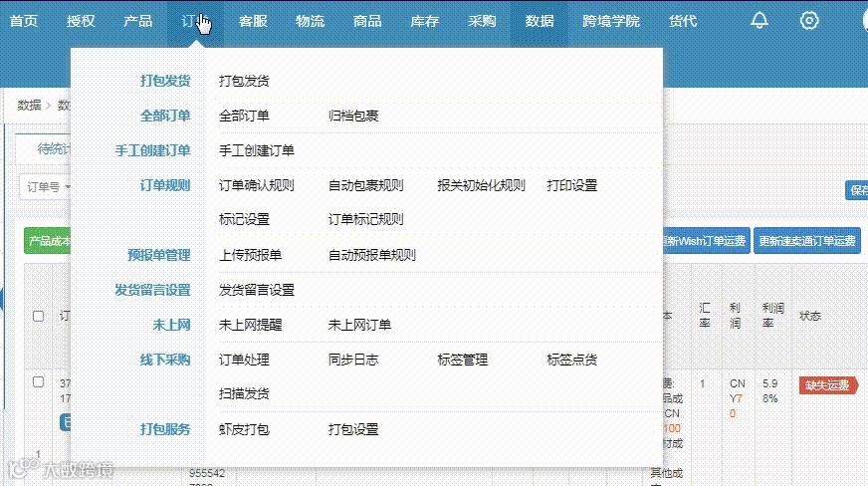Open 扫描发货 menu entry
868x486 pixels.
(x=244, y=393)
